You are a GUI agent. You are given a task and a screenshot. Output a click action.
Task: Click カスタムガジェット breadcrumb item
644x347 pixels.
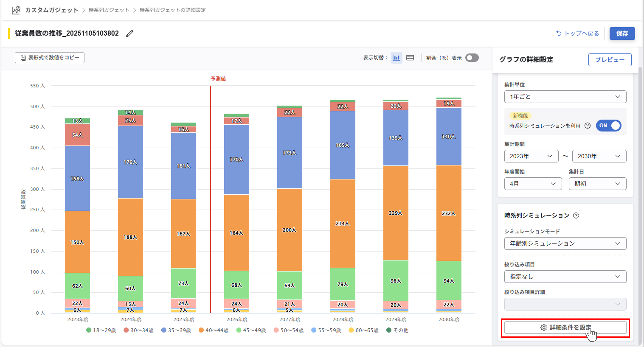tap(52, 10)
